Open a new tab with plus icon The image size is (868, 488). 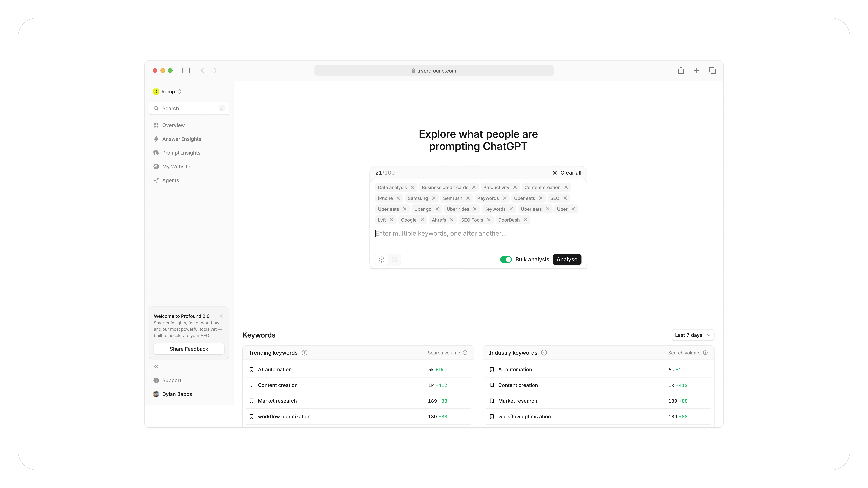point(696,70)
